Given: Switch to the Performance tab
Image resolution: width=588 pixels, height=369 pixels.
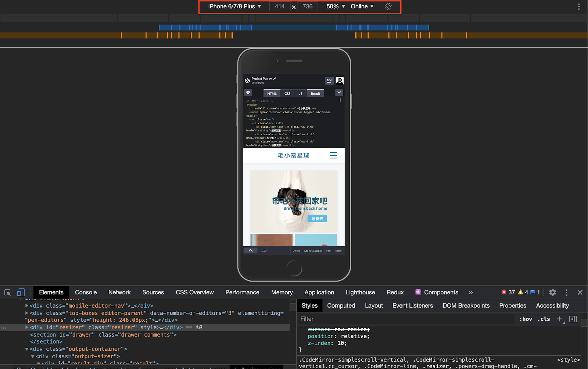Looking at the screenshot, I should click(x=242, y=292).
